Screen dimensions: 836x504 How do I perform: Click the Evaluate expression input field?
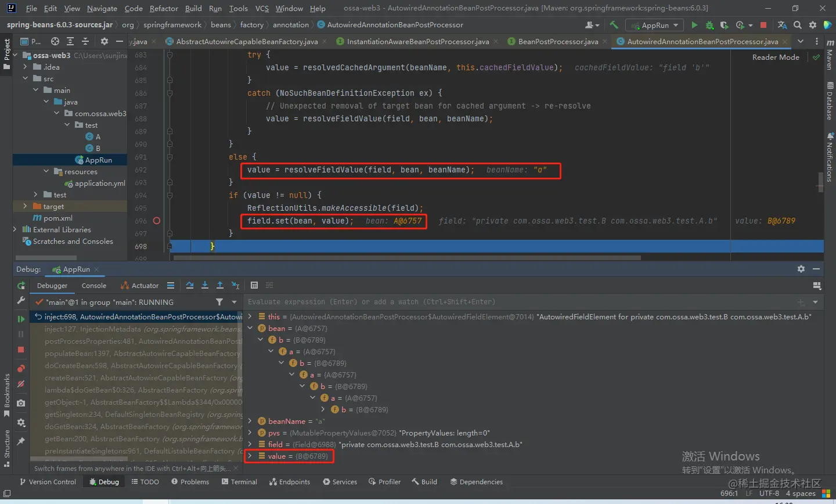coord(520,302)
